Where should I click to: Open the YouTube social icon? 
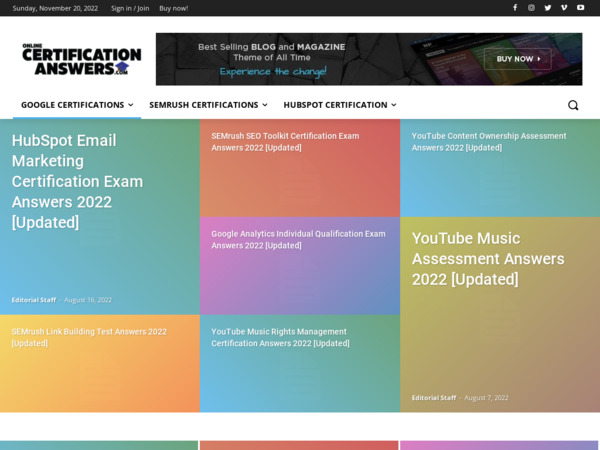580,8
